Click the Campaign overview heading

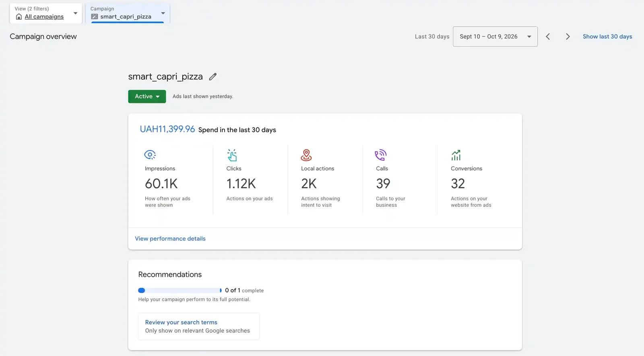(43, 37)
